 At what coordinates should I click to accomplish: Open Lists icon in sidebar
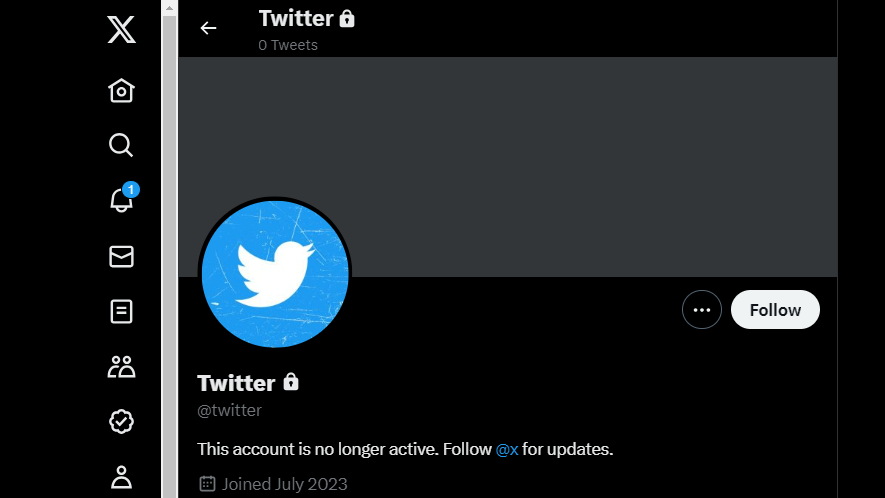point(121,311)
